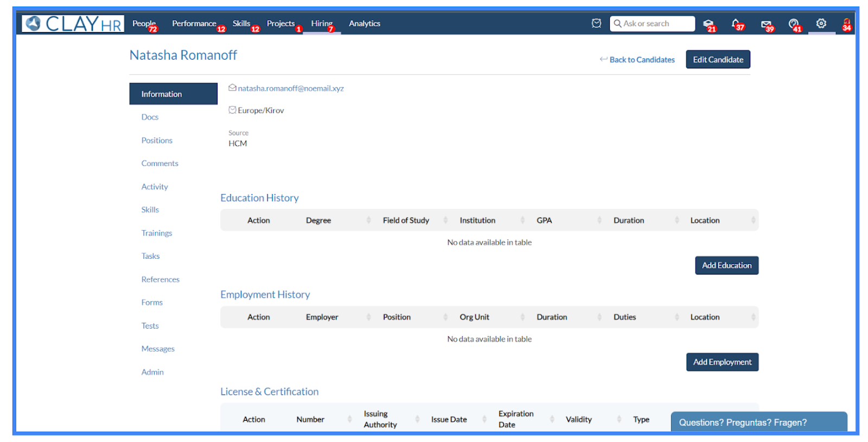The image size is (868, 442).
Task: Switch to the Trainings sidebar tab
Action: [x=157, y=233]
